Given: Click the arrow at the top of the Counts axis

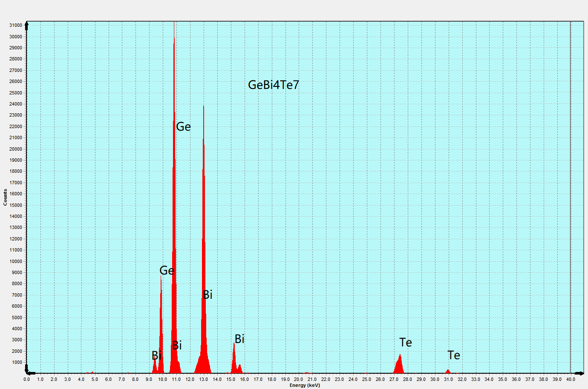Looking at the screenshot, I should [x=26, y=25].
